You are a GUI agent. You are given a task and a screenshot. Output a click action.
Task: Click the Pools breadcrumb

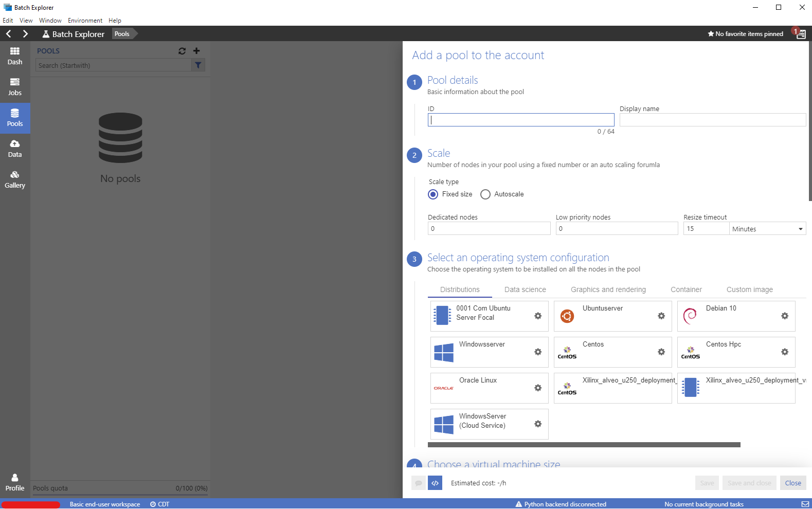pos(122,34)
